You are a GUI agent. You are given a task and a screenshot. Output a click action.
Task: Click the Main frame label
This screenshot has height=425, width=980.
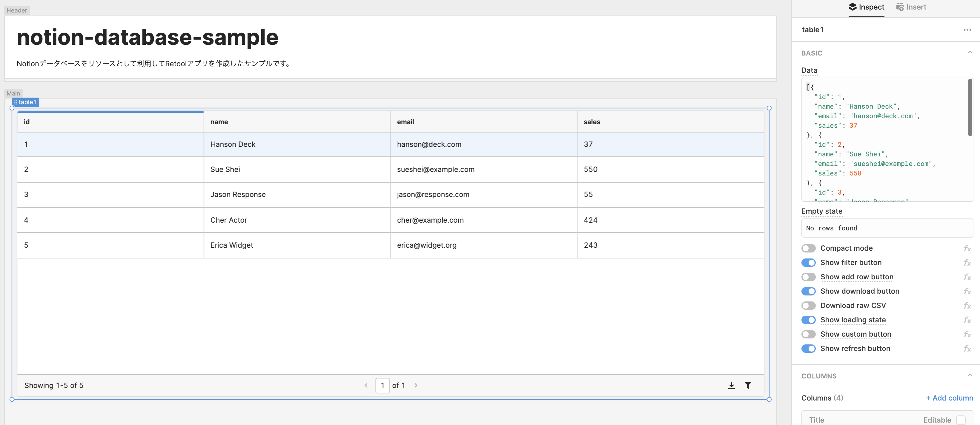point(13,93)
